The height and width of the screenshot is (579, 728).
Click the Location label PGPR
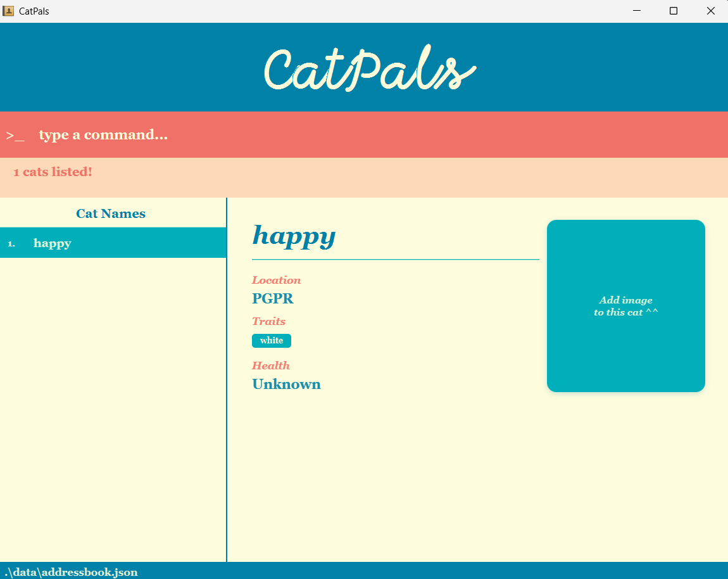(x=273, y=298)
